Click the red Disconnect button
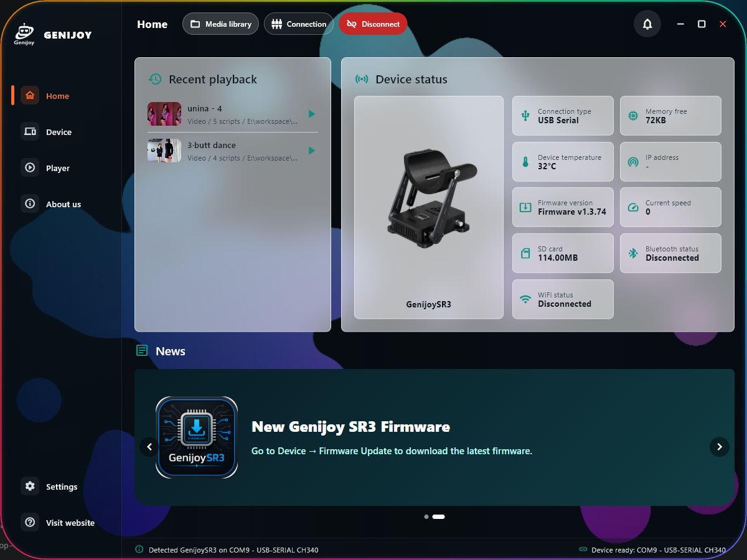 tap(374, 24)
